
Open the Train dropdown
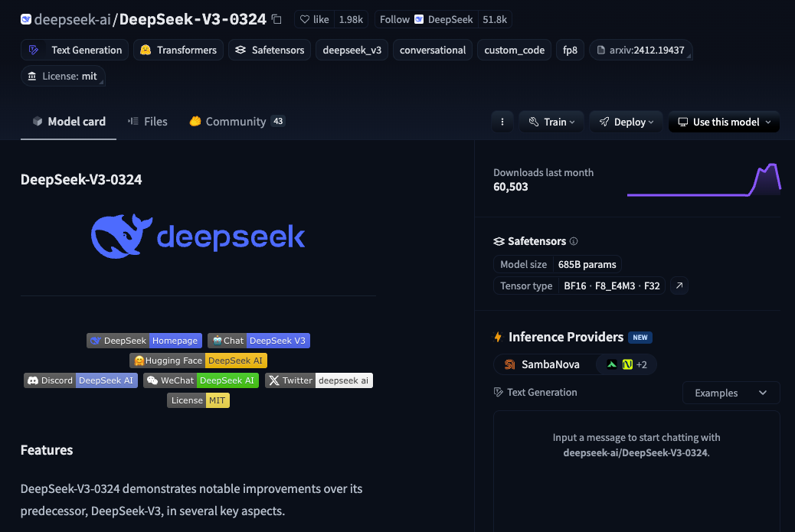(x=551, y=121)
